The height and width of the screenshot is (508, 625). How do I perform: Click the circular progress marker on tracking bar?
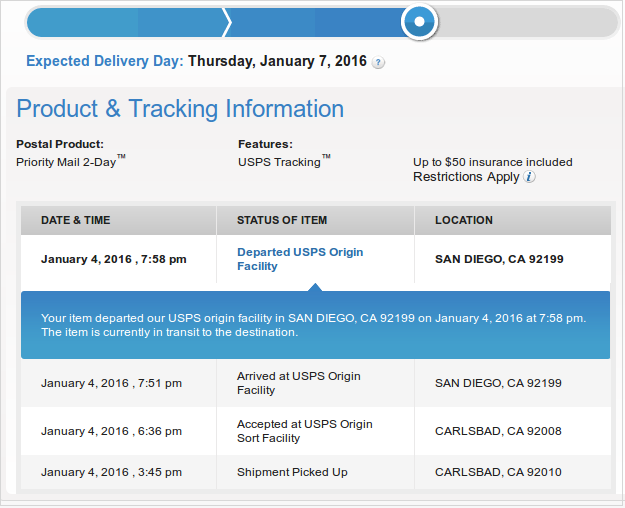pyautogui.click(x=419, y=21)
